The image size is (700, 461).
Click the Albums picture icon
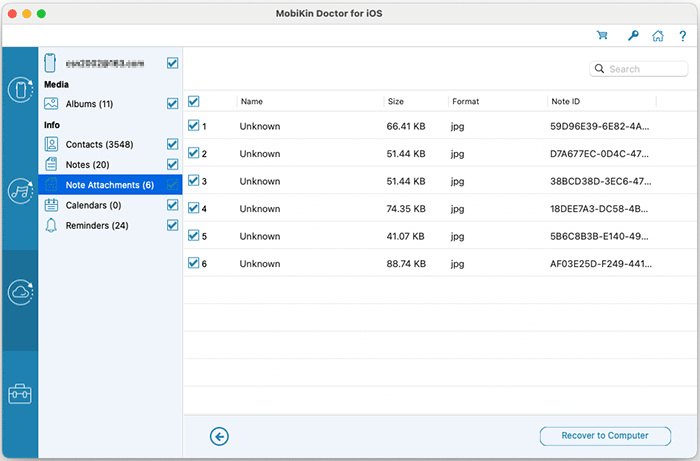coord(51,104)
